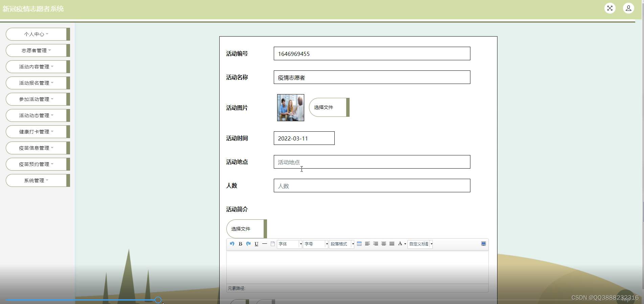The width and height of the screenshot is (644, 304).
Task: Open the 字号 font size dropdown
Action: click(x=316, y=244)
